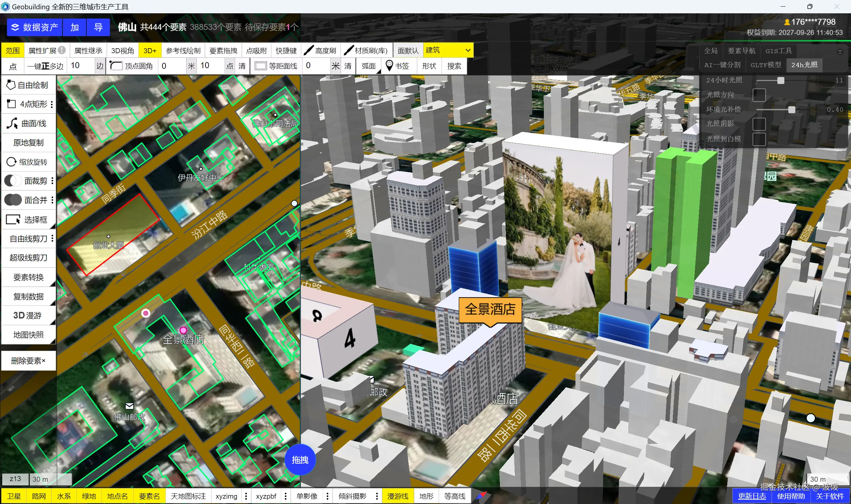Click the 选择框 selection box tool

[29, 220]
